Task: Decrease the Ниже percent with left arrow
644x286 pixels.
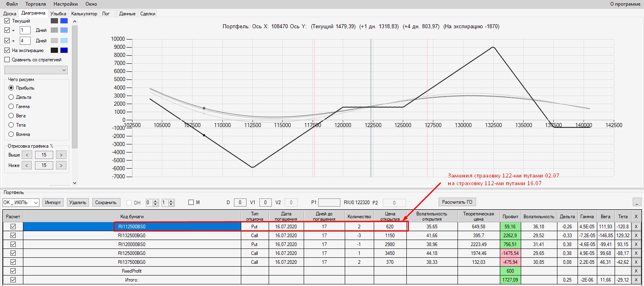Action: tap(27, 165)
